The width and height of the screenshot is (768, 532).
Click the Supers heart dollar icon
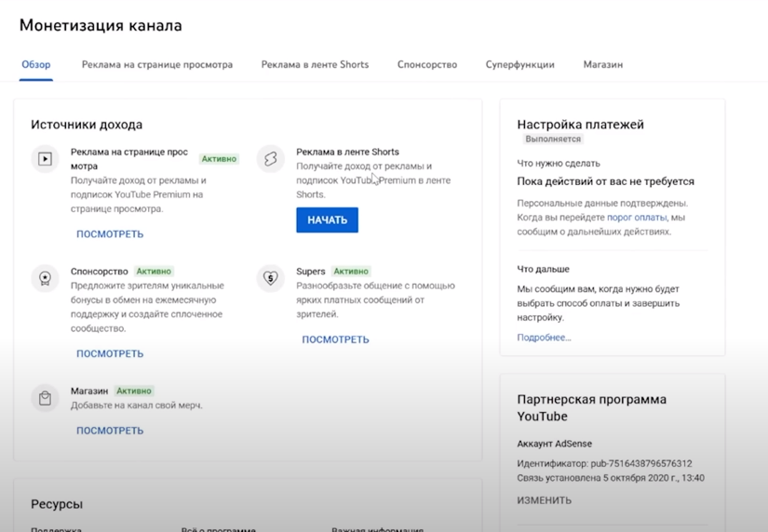270,278
